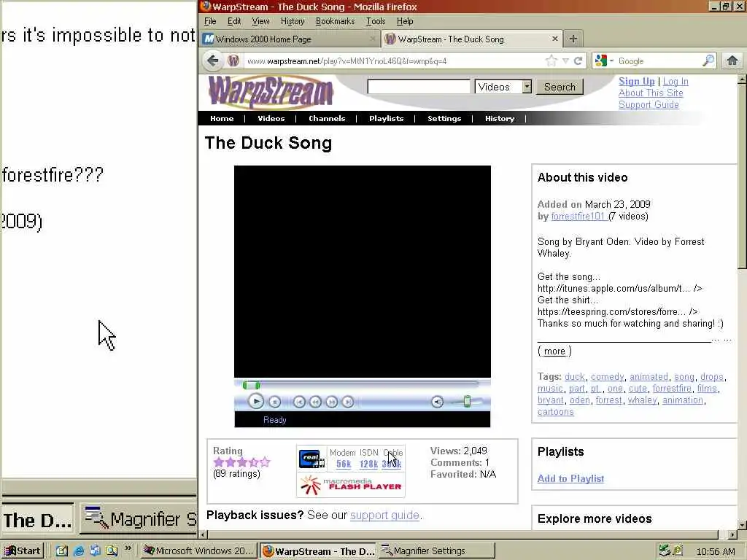
Task: Open the Help menu
Action: tap(405, 21)
